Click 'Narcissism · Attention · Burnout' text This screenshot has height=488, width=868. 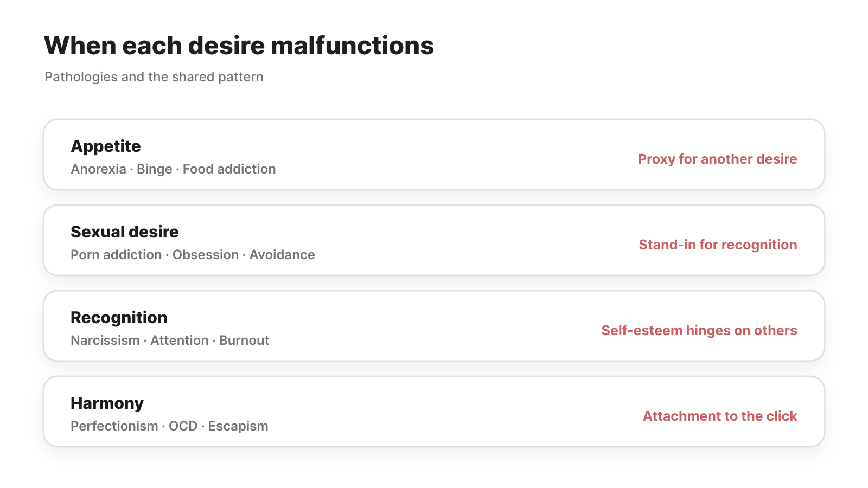tap(170, 341)
